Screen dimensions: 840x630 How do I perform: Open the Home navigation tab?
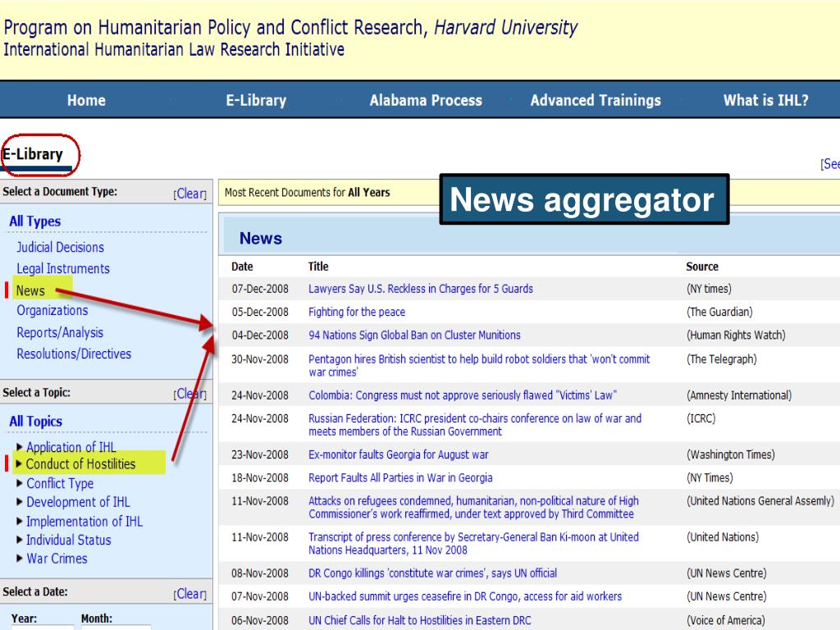(86, 101)
